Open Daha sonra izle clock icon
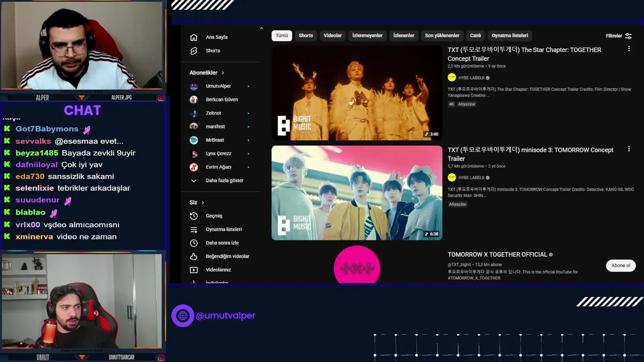The height and width of the screenshot is (362, 644). [x=194, y=243]
